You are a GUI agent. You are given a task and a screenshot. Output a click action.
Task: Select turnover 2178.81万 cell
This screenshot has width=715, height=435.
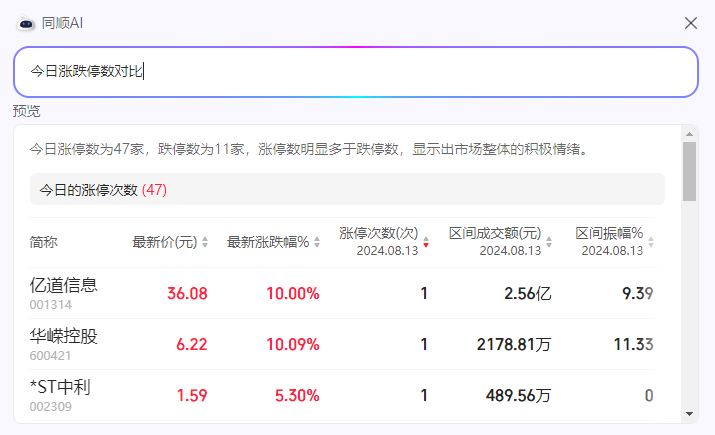(x=514, y=344)
